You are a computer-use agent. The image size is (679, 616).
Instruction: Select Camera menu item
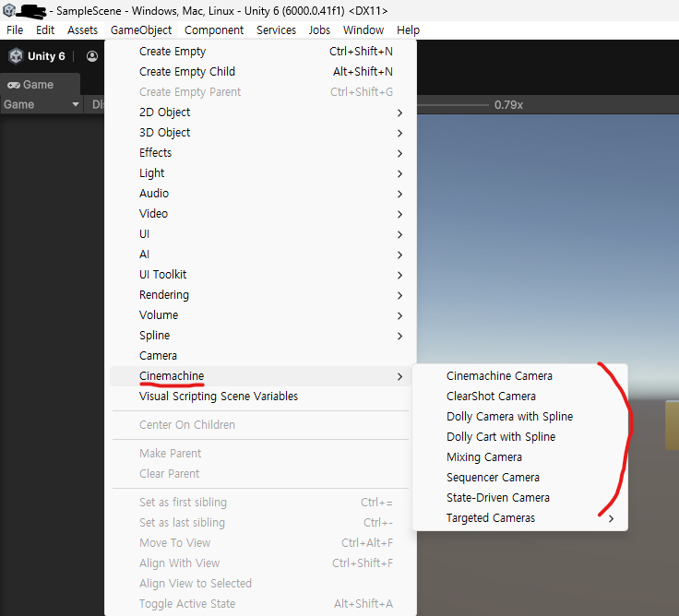[263, 356]
